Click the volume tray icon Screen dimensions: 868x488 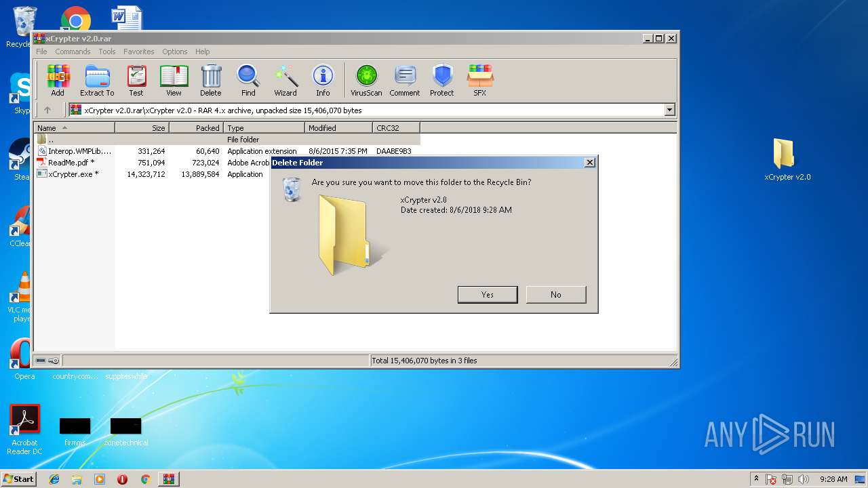(x=804, y=479)
